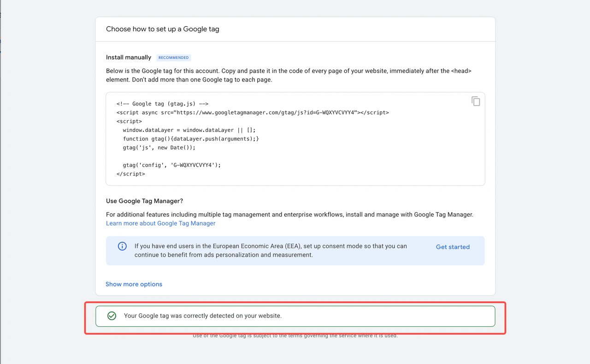Expand Show more options
Viewport: 590px width, 364px height.
pos(134,284)
